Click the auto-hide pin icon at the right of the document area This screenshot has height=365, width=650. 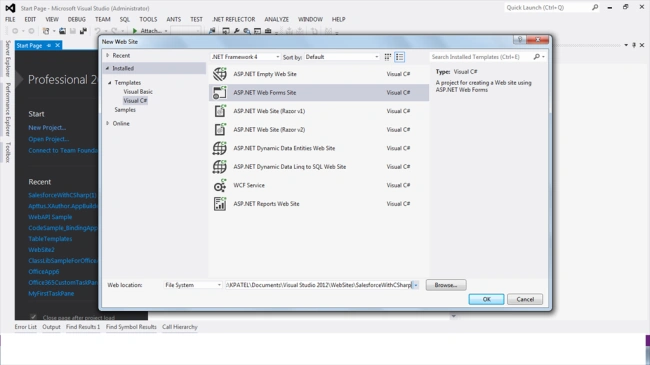[x=634, y=45]
